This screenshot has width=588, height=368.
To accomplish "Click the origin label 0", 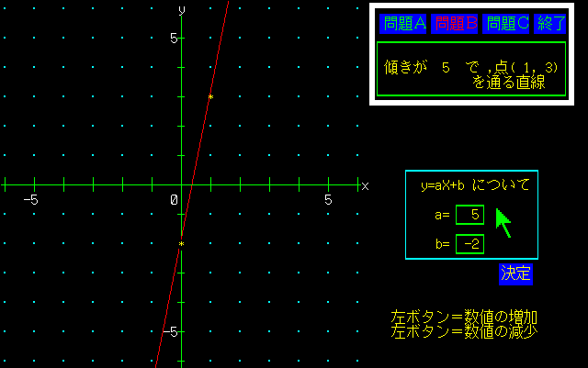I will (x=173, y=199).
